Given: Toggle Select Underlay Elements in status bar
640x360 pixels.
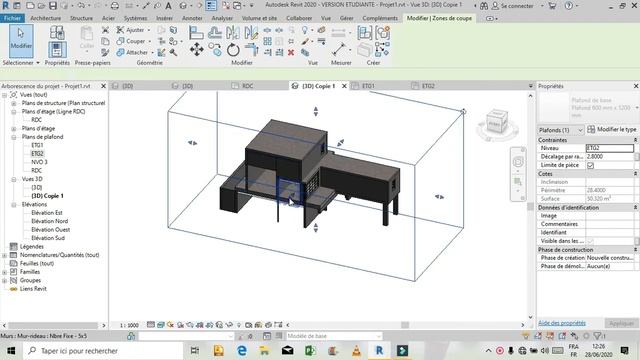Looking at the screenshot, I should click(x=538, y=336).
